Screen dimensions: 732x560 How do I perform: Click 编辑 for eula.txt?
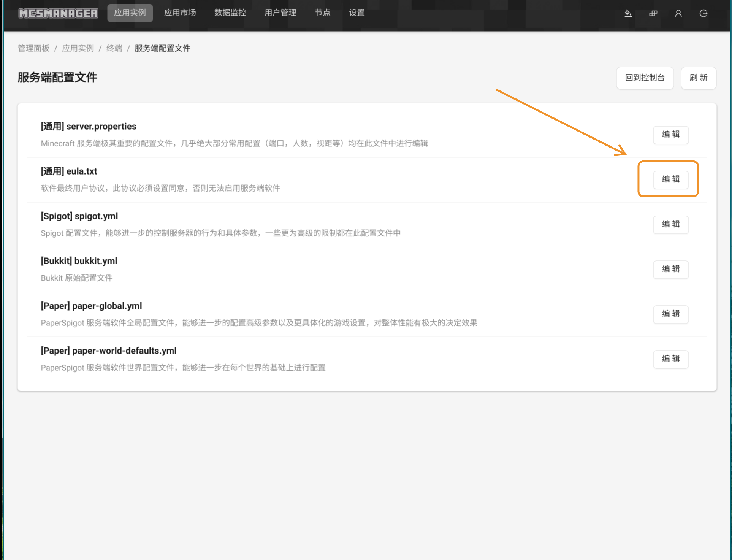[x=671, y=179]
